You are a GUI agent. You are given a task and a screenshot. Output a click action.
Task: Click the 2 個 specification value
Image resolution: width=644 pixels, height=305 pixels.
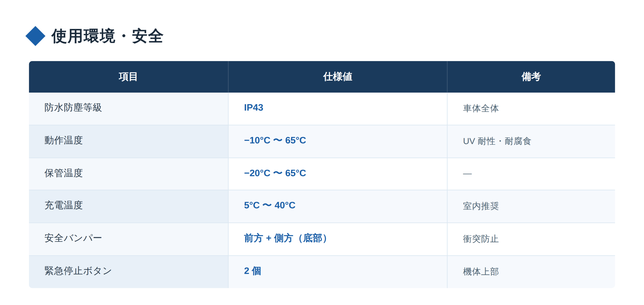252,271
